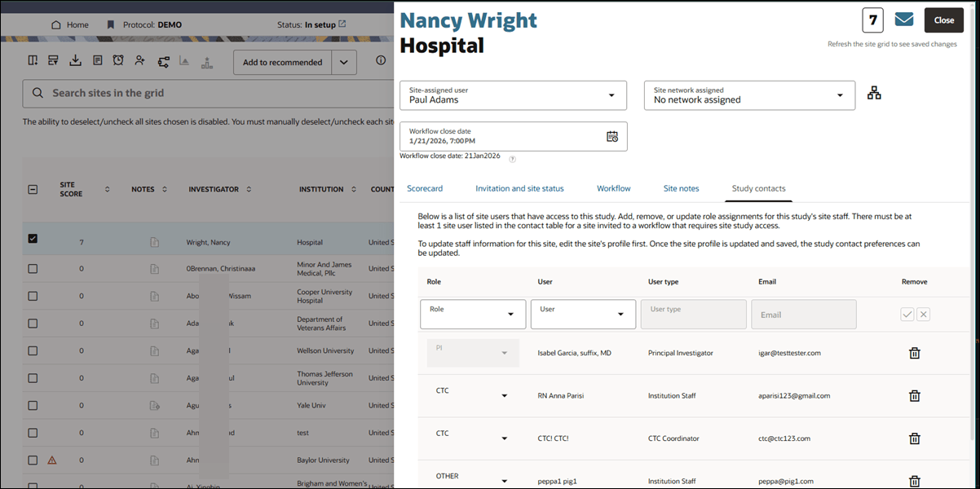
Task: Open the Add to recommended options chevron
Action: (343, 61)
